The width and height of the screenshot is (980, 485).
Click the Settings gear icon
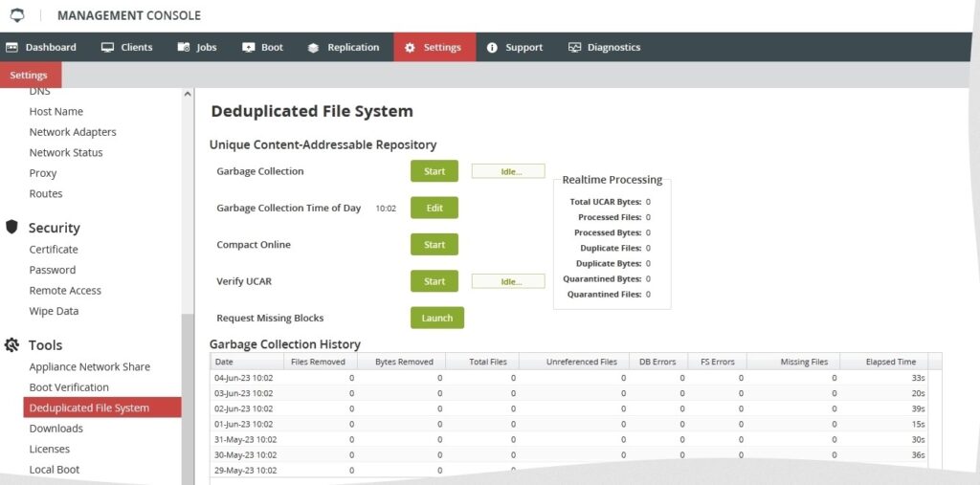coord(410,48)
